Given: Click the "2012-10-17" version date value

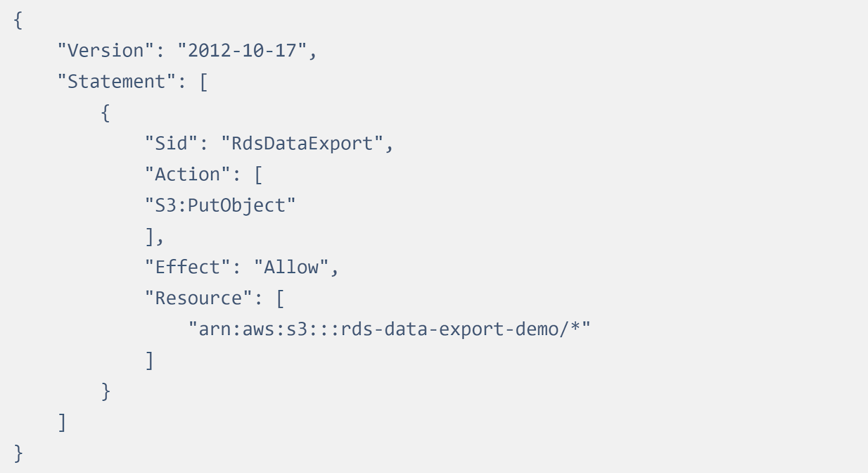Looking at the screenshot, I should click(x=242, y=51).
